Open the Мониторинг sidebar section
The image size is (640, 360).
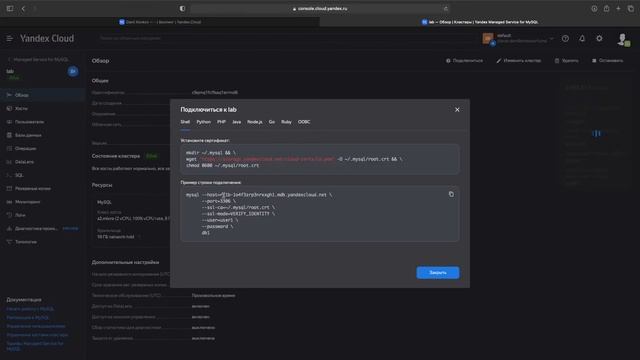[x=42, y=202]
